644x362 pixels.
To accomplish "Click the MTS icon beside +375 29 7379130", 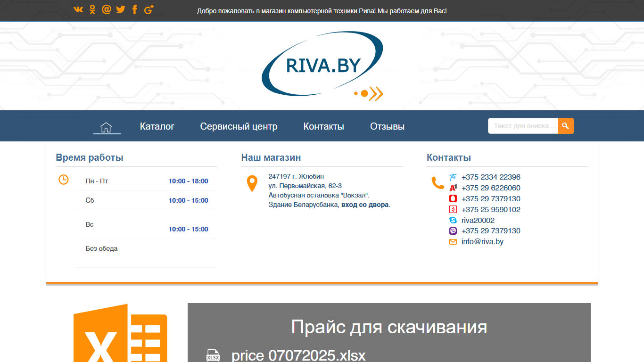I will coord(453,199).
